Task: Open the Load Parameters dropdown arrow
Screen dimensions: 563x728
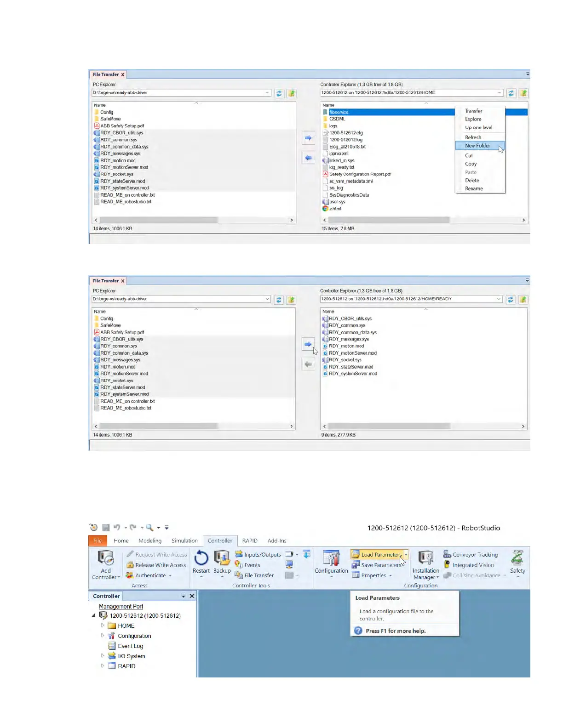Action: pyautogui.click(x=406, y=554)
